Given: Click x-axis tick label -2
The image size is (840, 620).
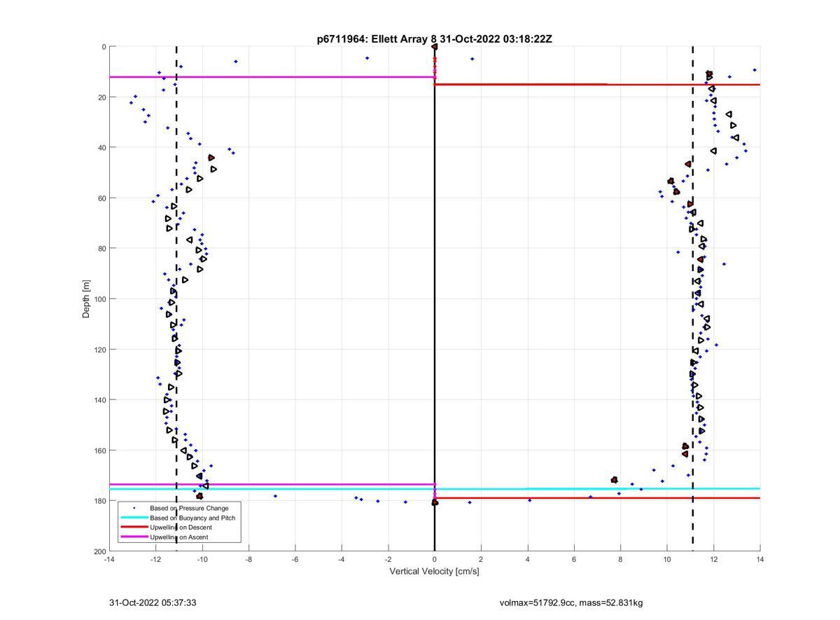Looking at the screenshot, I should (388, 559).
